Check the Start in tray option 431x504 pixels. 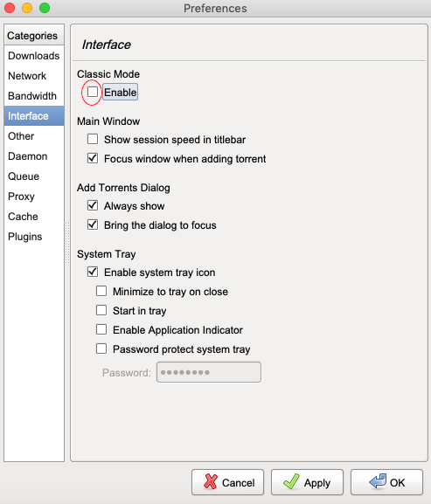click(101, 310)
